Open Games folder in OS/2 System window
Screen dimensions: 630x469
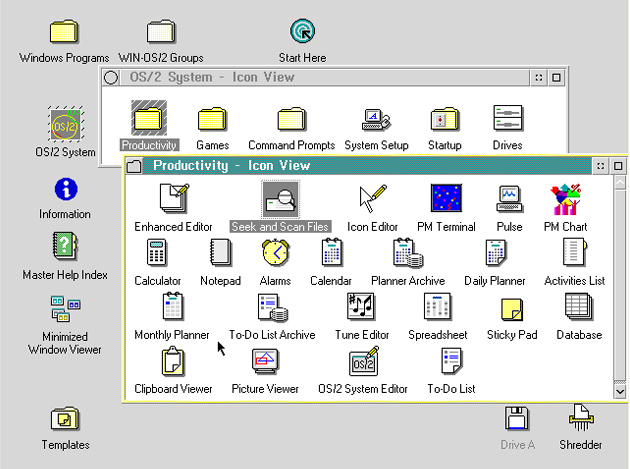pyautogui.click(x=213, y=119)
